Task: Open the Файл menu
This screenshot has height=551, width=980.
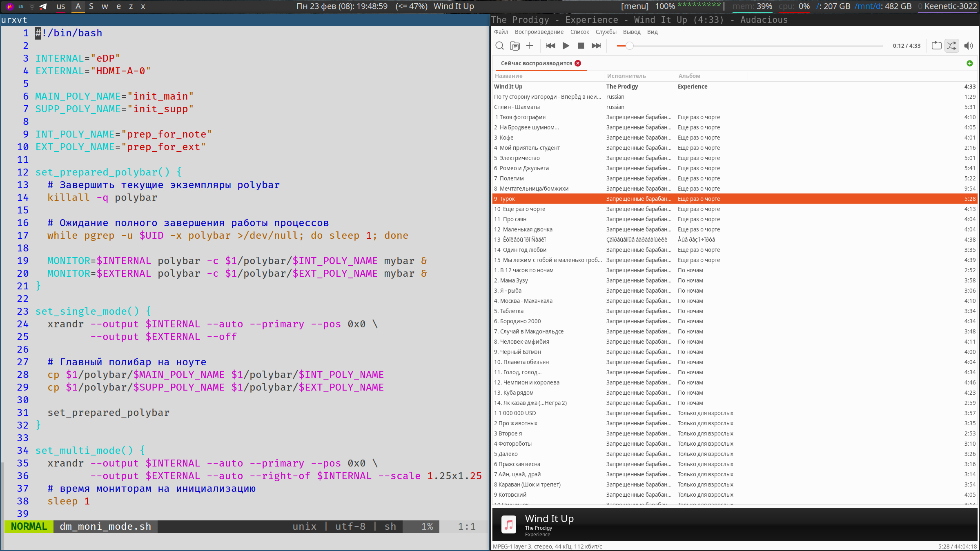Action: point(501,32)
